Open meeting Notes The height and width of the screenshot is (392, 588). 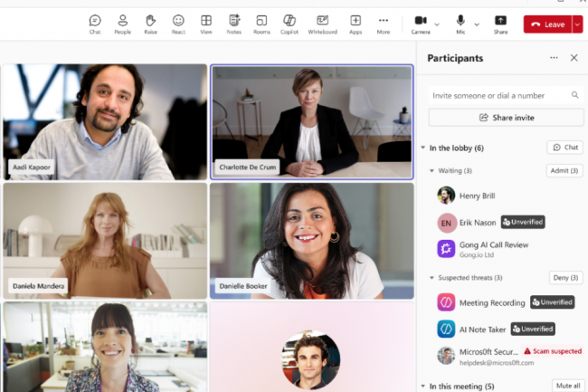pyautogui.click(x=234, y=24)
